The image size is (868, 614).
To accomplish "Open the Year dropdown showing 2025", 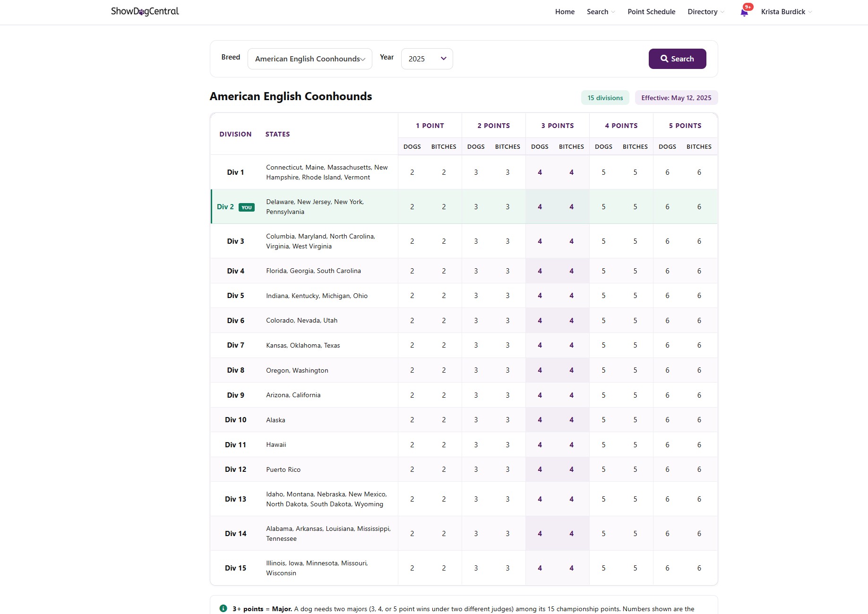I will coord(426,59).
